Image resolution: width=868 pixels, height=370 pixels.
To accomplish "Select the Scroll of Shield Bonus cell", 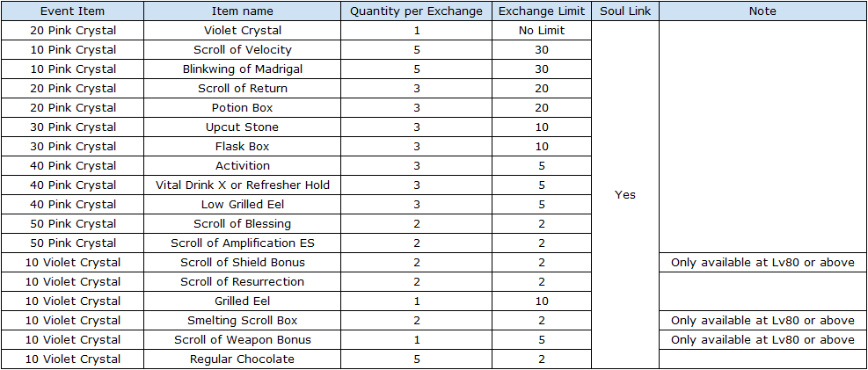I will 243,263.
